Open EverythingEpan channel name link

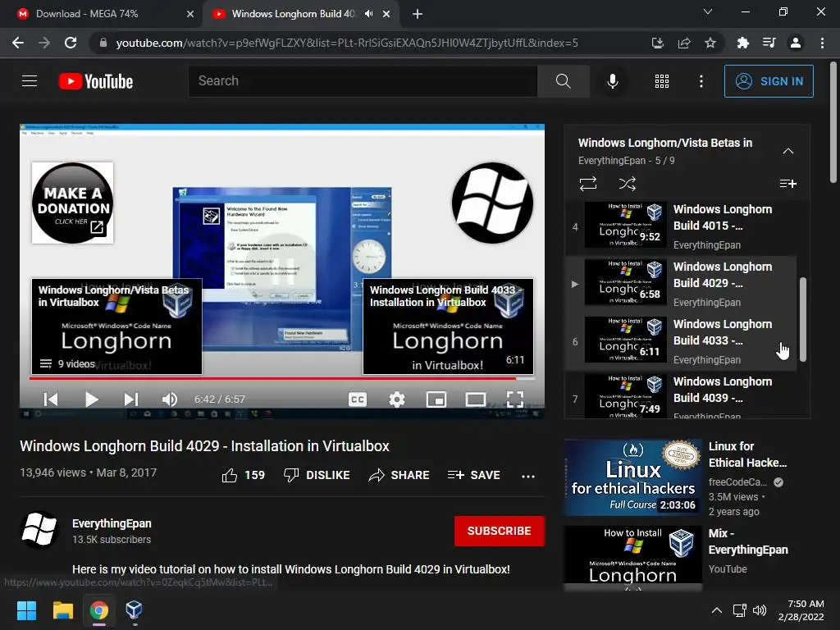[112, 523]
